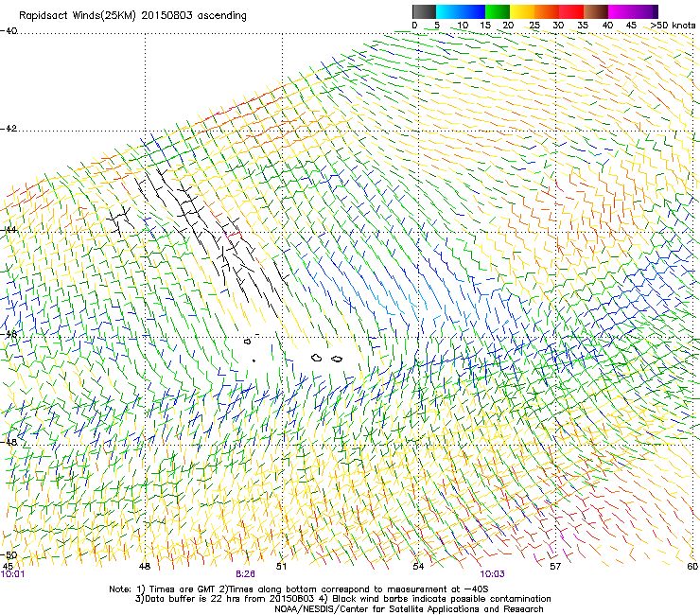Click the purple '10:03' swath time label
This screenshot has width=700, height=615.
tap(493, 574)
